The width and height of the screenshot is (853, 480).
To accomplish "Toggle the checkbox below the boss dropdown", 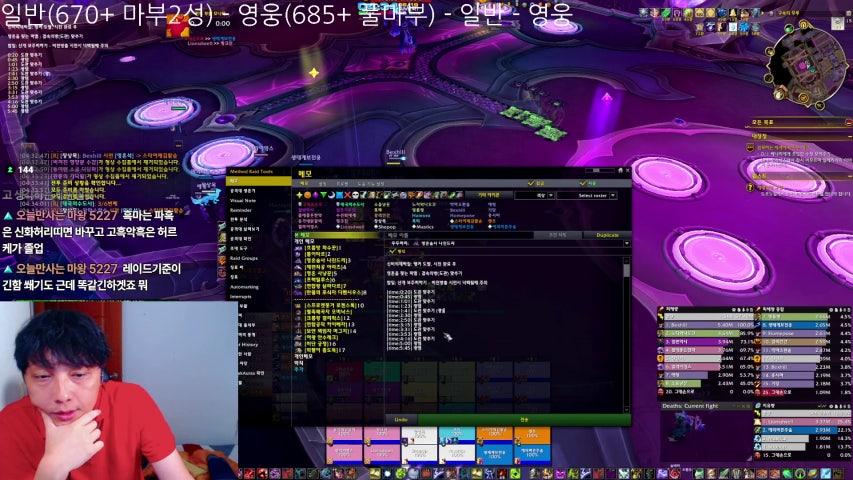I will (392, 251).
